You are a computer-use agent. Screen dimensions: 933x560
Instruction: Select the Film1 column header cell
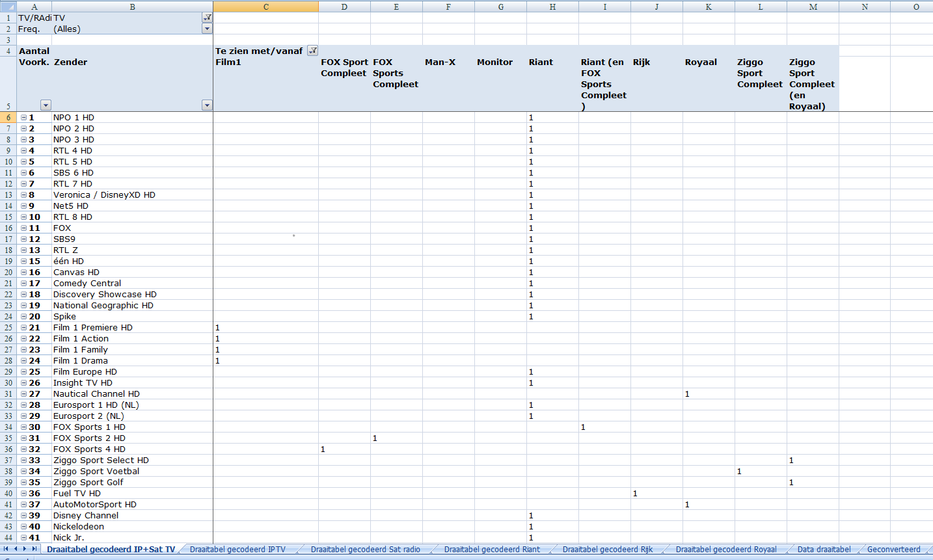coord(266,84)
